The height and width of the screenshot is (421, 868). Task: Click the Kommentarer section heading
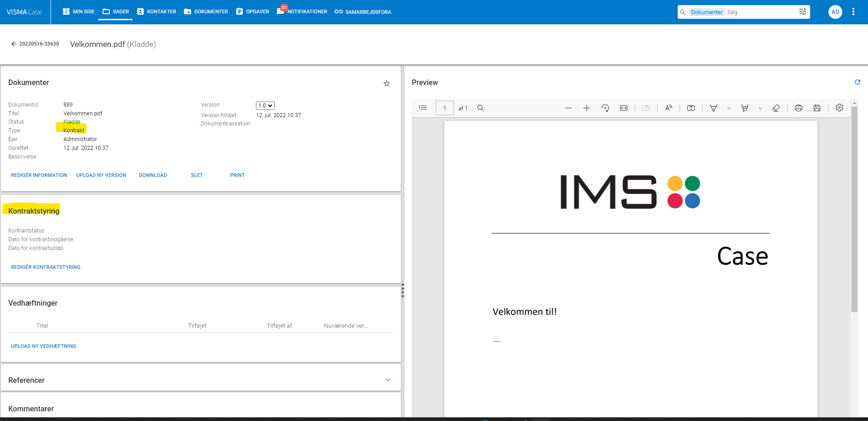(x=31, y=409)
